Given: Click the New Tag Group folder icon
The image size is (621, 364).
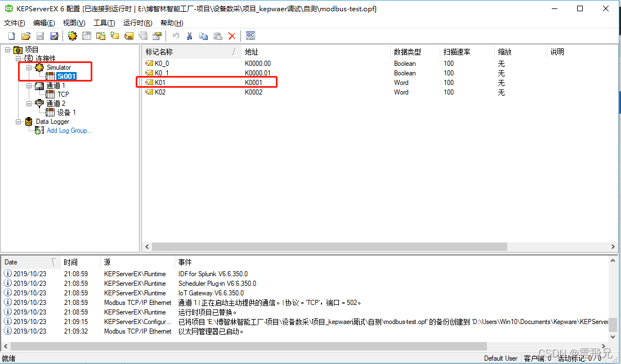Looking at the screenshot, I should click(101, 36).
